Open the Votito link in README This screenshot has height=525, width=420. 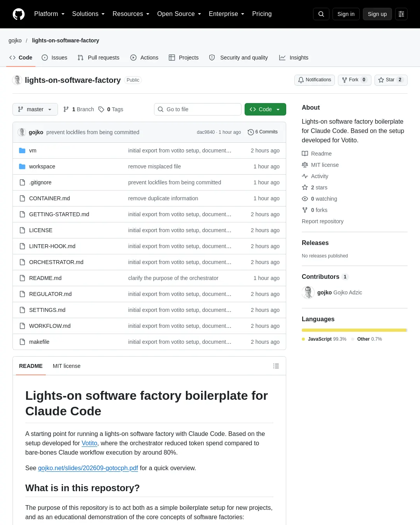tap(89, 443)
